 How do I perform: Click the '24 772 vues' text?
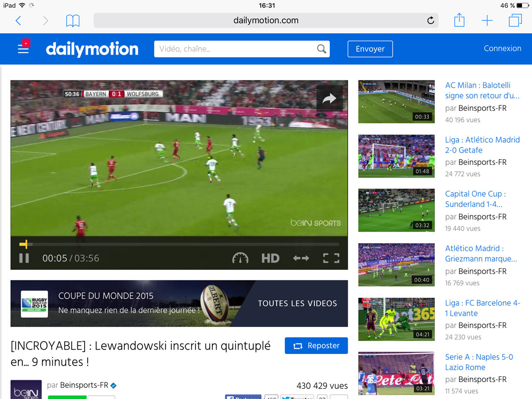pyautogui.click(x=463, y=174)
